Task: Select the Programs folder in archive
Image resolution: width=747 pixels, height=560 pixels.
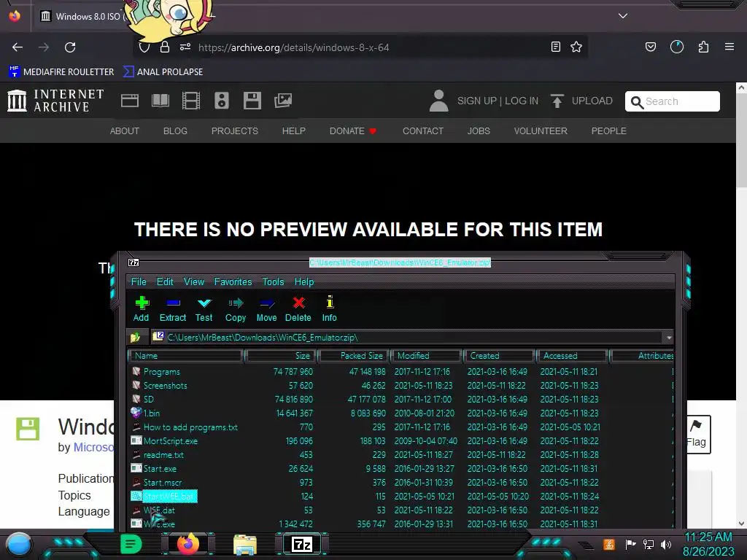Action: pos(161,371)
